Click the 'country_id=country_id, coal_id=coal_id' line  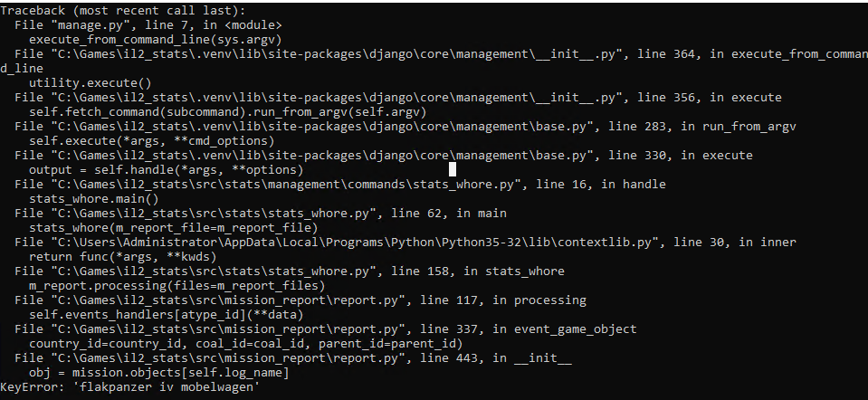coord(245,343)
